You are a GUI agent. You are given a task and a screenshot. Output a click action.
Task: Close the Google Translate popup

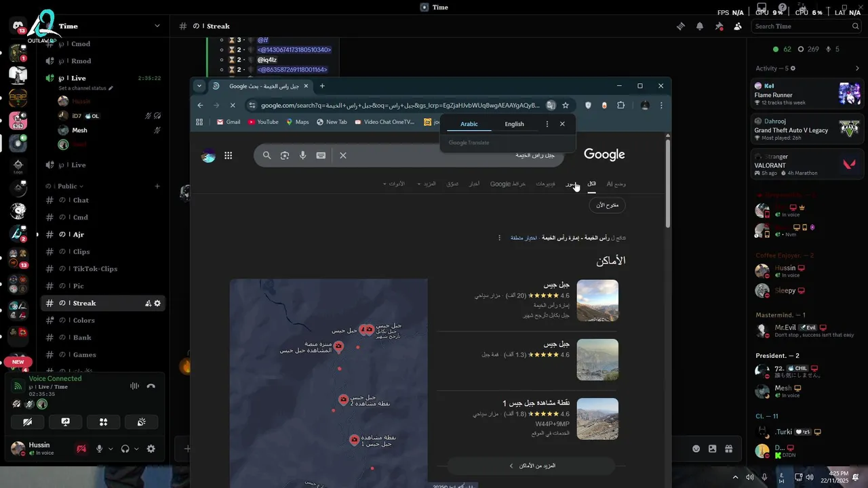pos(562,124)
